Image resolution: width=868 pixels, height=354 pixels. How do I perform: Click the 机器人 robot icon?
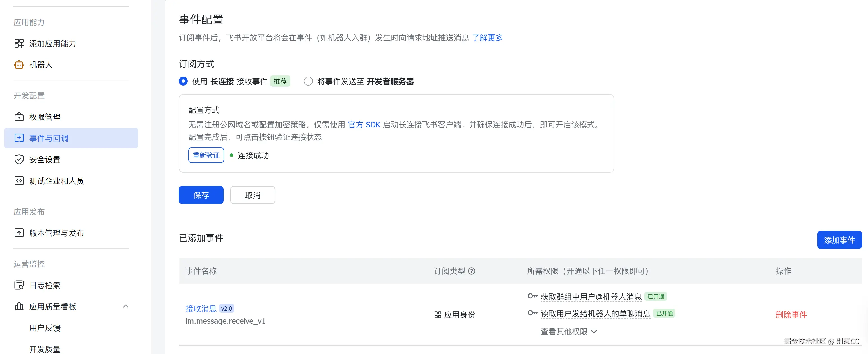[x=19, y=65]
